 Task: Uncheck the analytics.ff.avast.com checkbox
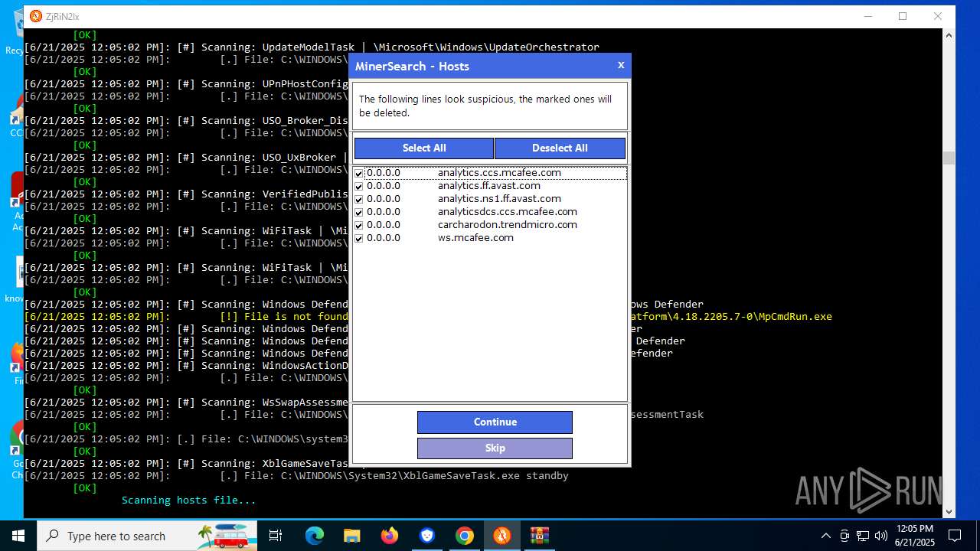point(359,186)
